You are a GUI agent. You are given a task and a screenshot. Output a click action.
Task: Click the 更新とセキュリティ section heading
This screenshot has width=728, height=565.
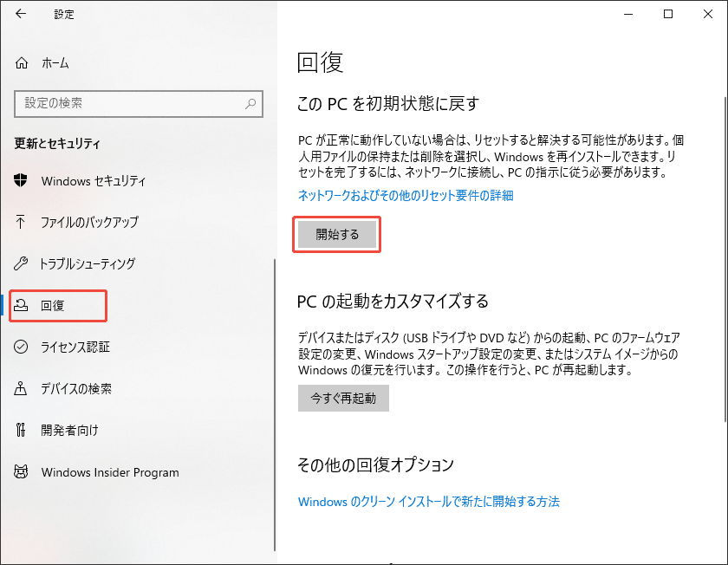pos(56,144)
